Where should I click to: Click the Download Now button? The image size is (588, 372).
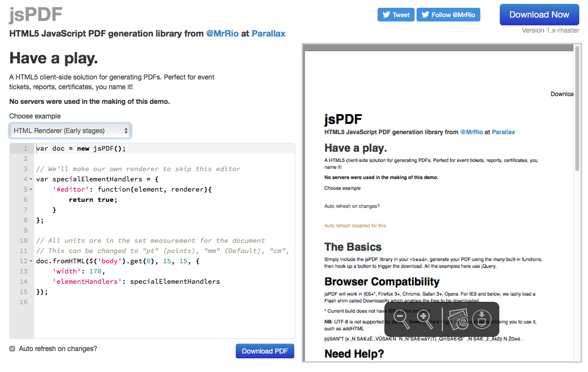539,15
